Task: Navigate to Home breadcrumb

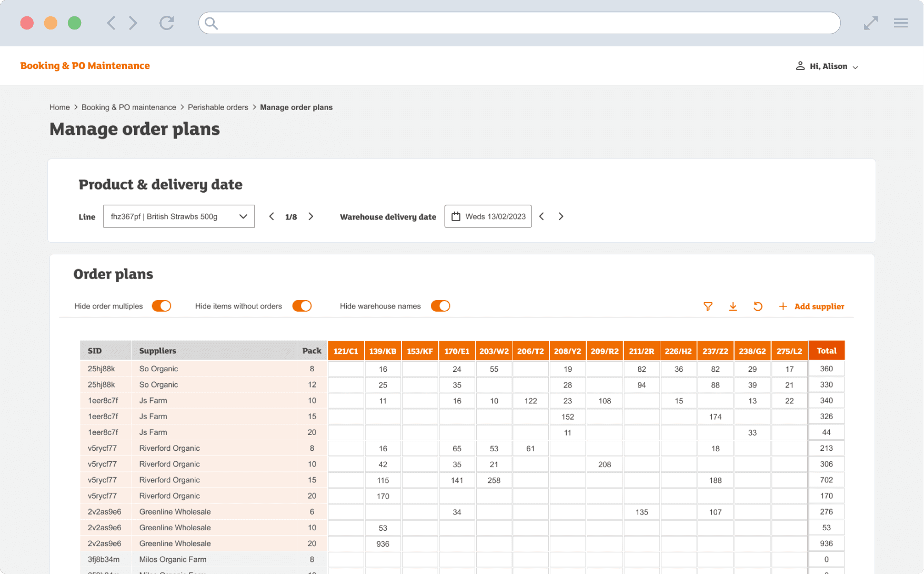Action: 59,107
